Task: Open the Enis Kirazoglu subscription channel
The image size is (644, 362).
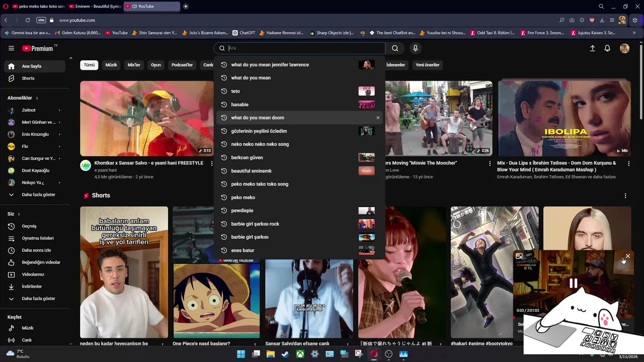Action: 35,134
